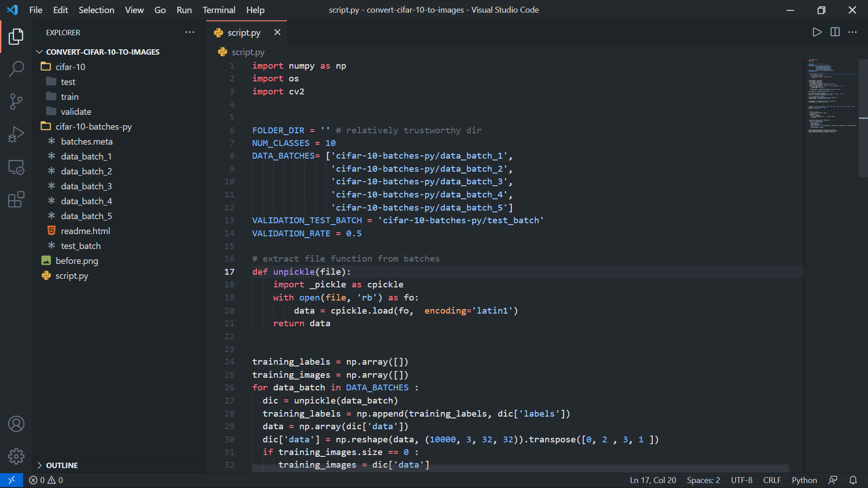Open Run and Debug view

click(16, 134)
